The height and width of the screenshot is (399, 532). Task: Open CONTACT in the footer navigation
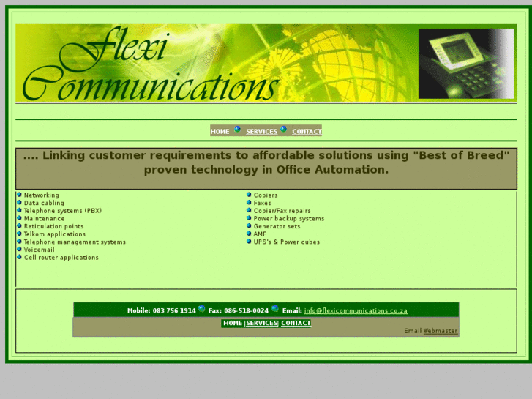click(x=296, y=323)
